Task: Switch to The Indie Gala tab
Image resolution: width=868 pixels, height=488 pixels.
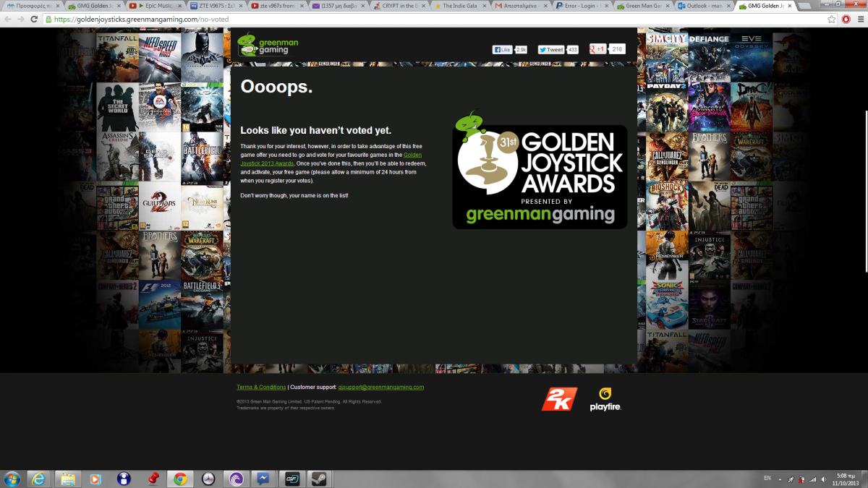Action: (460, 6)
